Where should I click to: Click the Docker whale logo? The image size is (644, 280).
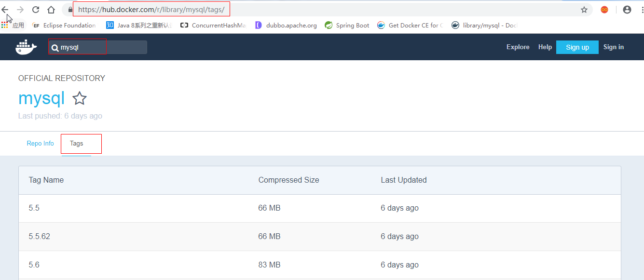click(26, 47)
